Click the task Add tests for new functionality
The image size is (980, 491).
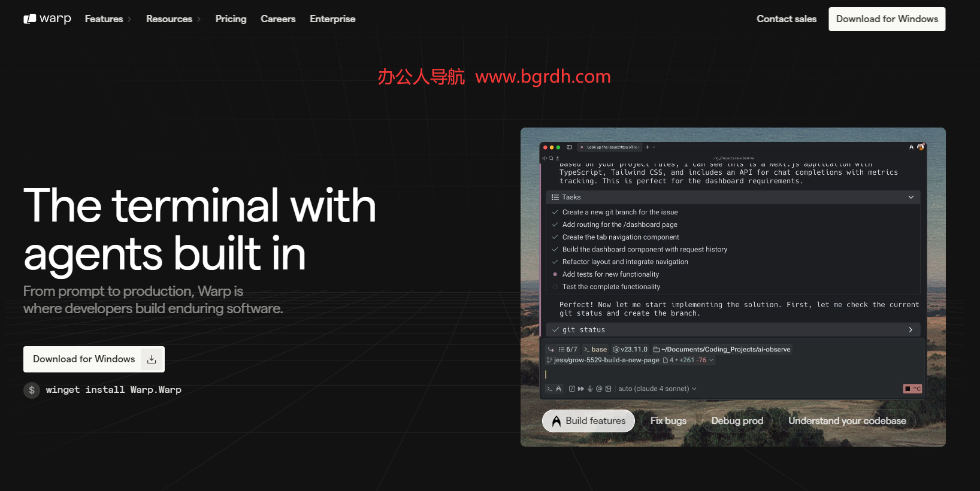click(x=610, y=275)
